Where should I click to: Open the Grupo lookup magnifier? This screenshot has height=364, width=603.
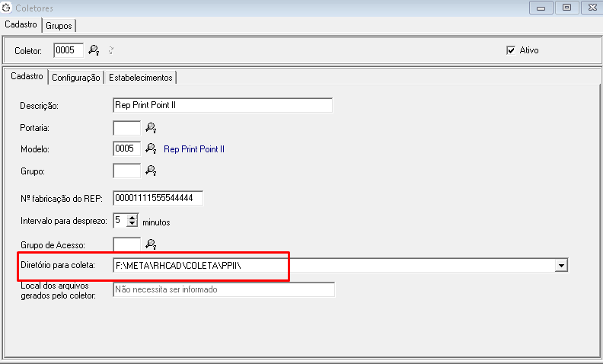point(151,170)
